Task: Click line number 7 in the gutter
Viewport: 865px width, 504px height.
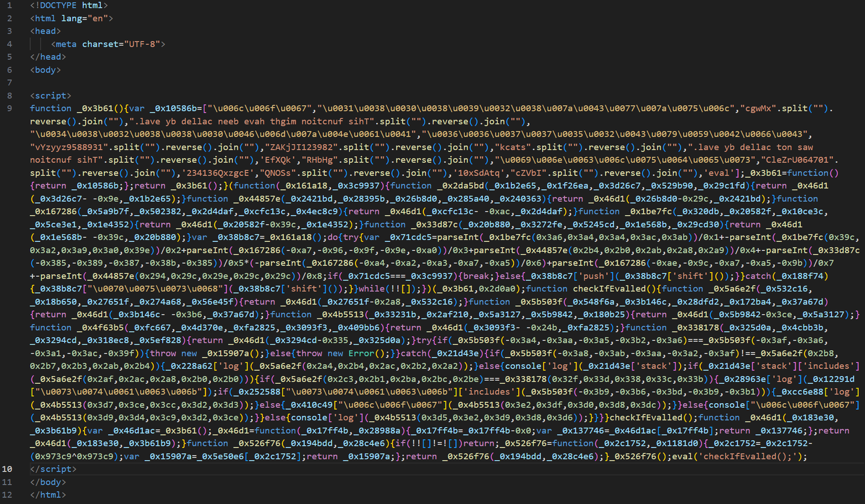Action: (9, 83)
